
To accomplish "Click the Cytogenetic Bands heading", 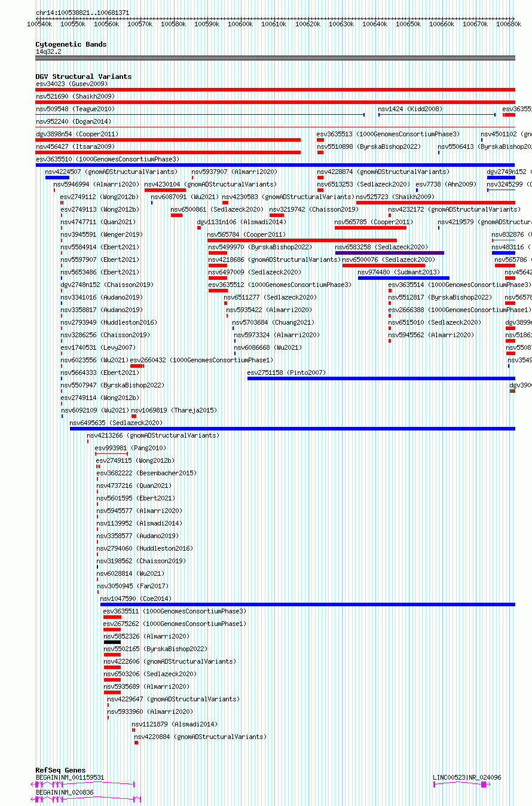I will click(71, 44).
